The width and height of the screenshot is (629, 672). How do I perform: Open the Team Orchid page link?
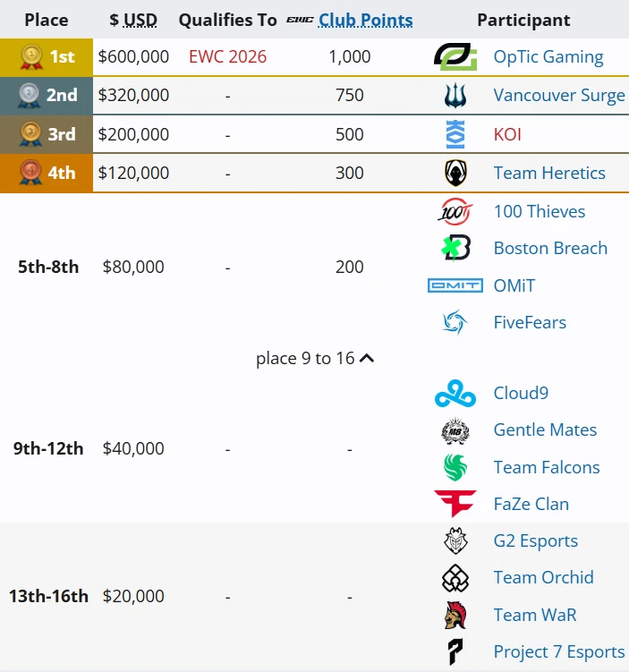coord(543,578)
